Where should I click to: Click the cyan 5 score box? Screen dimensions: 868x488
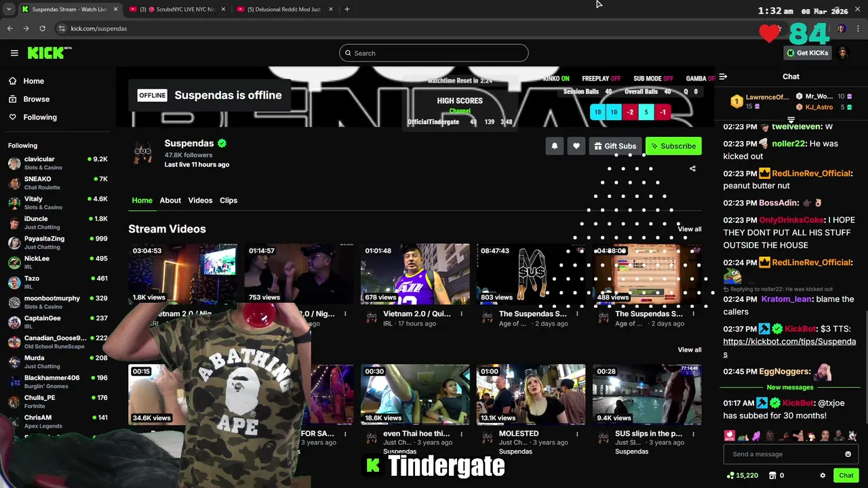coord(646,112)
